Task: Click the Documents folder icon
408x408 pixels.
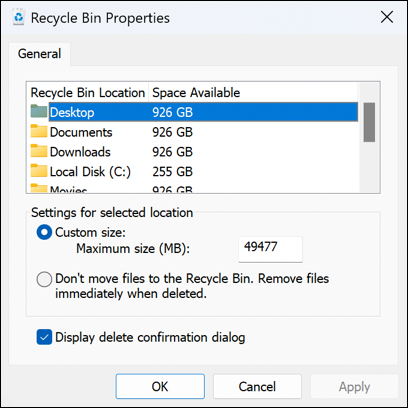Action: 39,131
